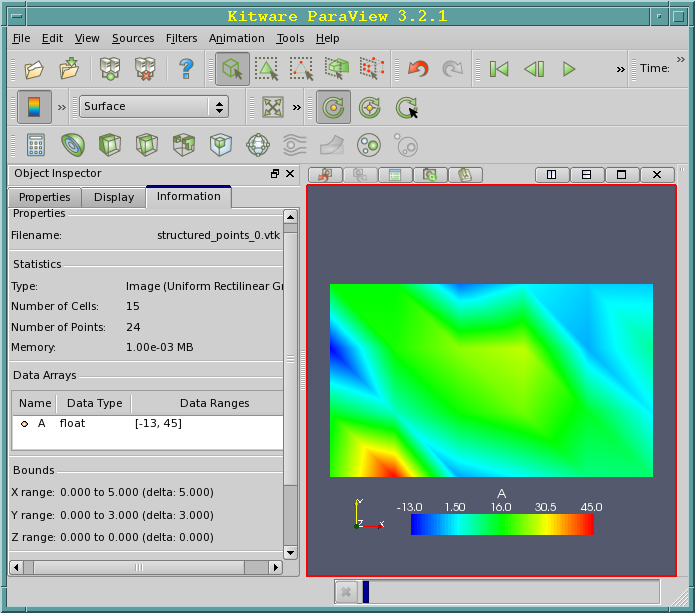The height and width of the screenshot is (613, 695).
Task: Open the Surface representation dropdown
Action: click(x=154, y=107)
